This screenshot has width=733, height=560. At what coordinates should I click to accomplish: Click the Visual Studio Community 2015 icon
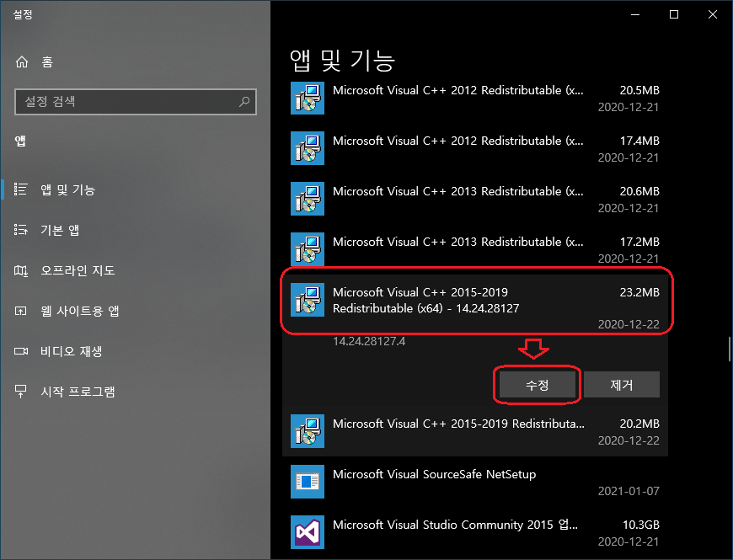[308, 532]
